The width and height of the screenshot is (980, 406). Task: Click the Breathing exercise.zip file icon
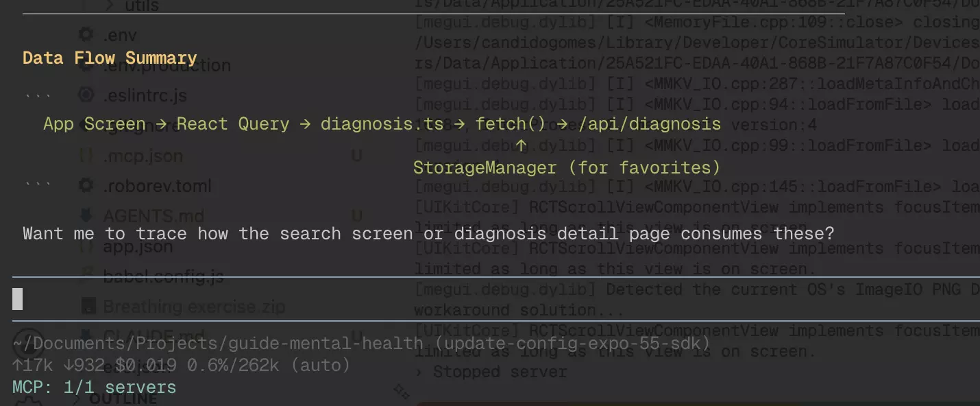[x=88, y=307]
